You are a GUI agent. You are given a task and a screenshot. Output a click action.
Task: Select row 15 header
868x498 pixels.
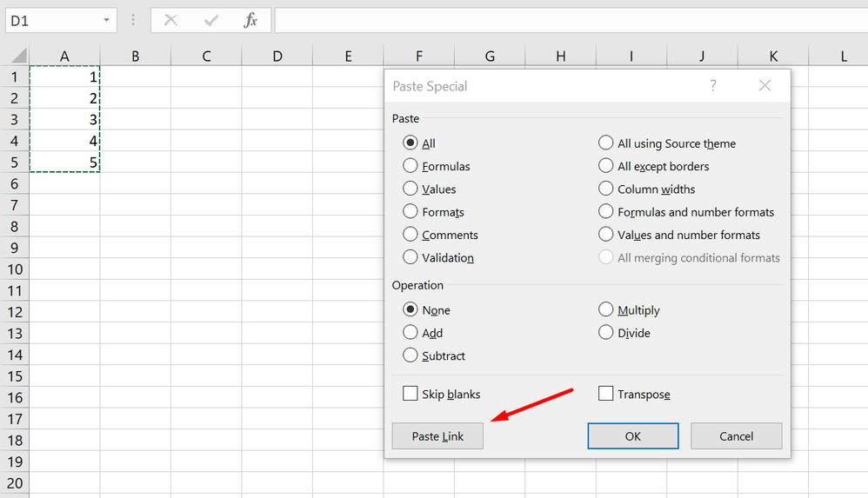click(15, 376)
